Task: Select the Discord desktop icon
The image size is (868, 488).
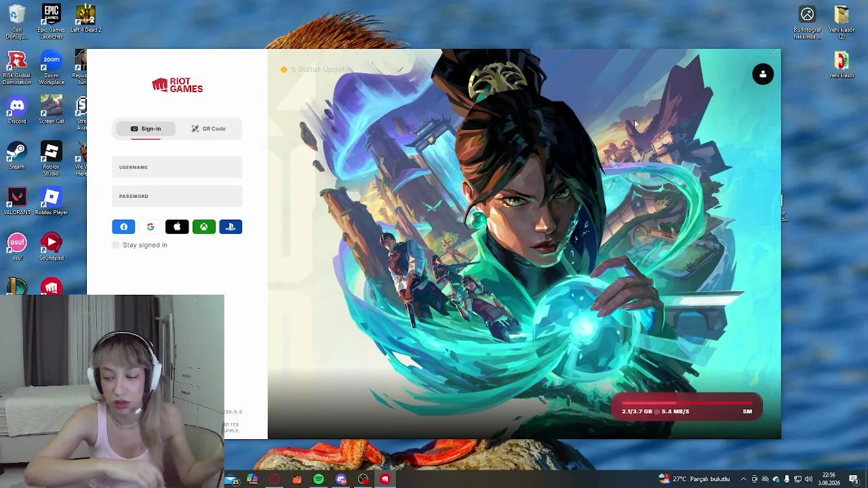Action: coord(17,110)
